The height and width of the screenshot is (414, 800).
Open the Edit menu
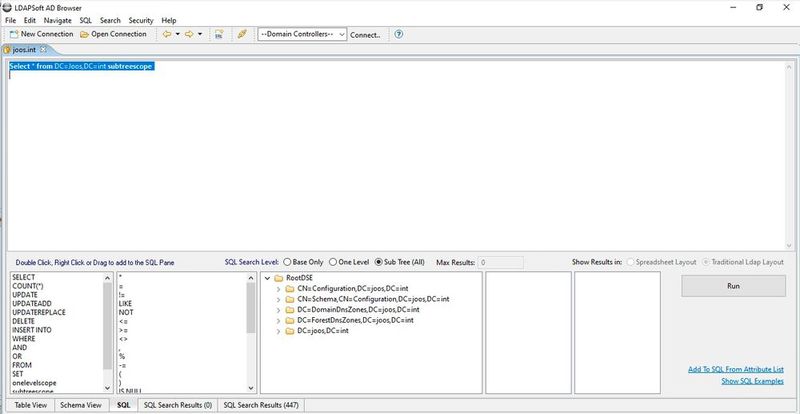(30, 20)
